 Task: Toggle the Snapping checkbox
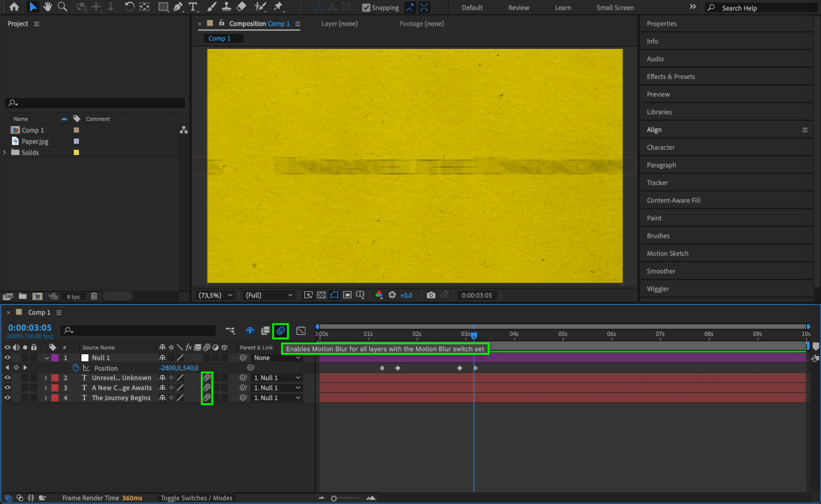366,7
